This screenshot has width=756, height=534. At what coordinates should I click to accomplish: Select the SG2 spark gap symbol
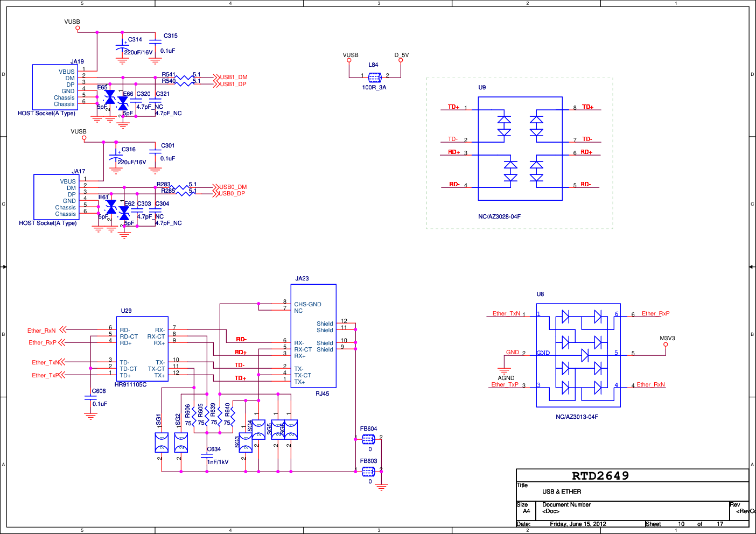(181, 442)
